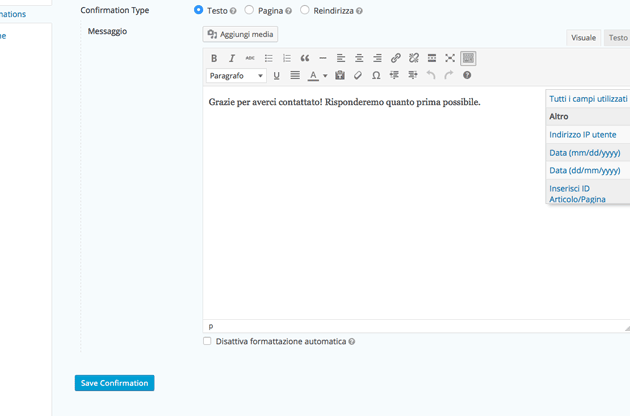Image resolution: width=630 pixels, height=416 pixels.
Task: Insert the Read More tag
Action: [x=432, y=58]
